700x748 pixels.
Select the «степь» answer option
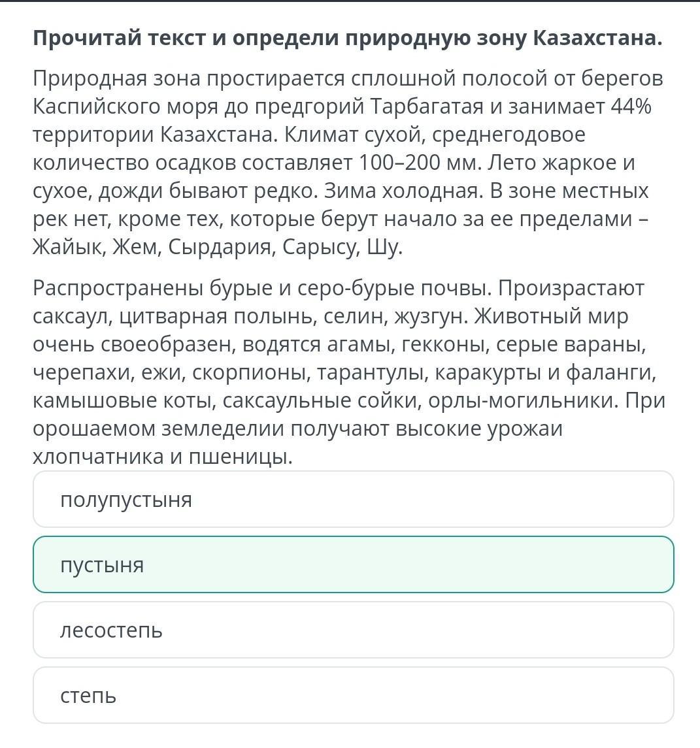(x=353, y=695)
